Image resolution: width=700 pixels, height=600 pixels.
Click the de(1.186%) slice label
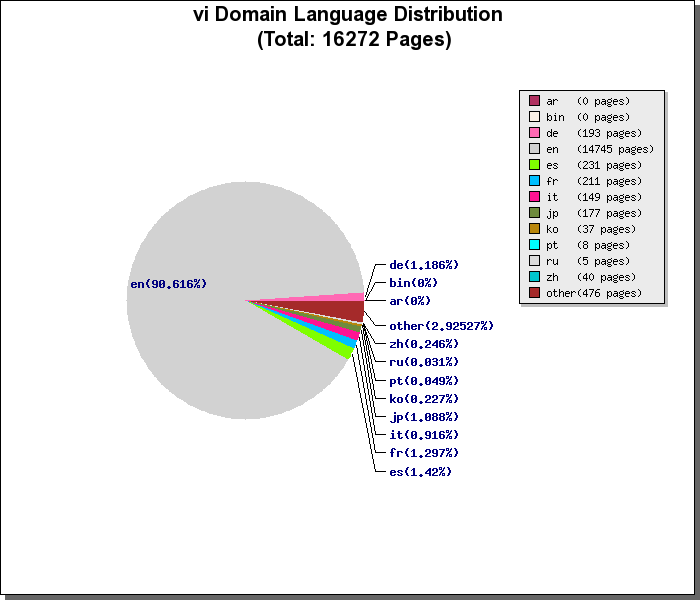424,265
